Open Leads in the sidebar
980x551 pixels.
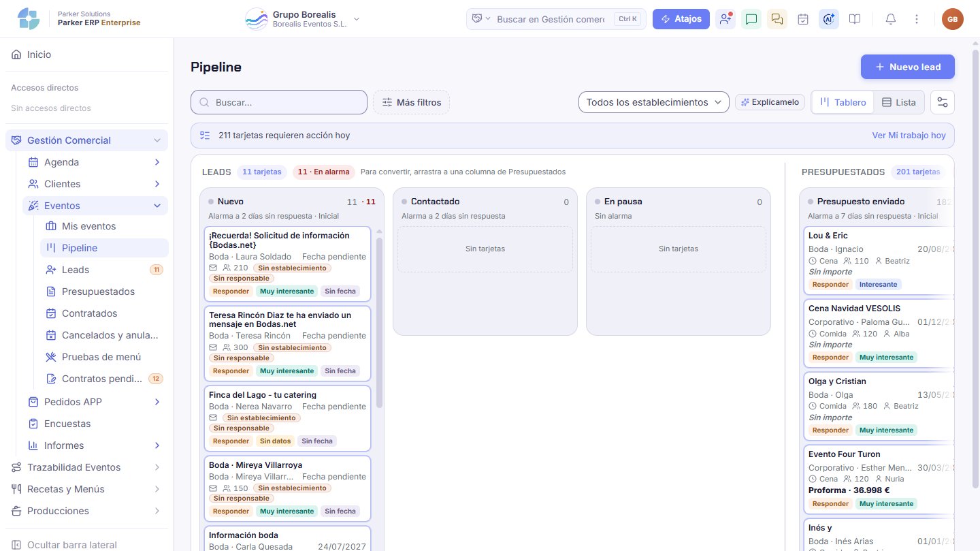(104, 270)
